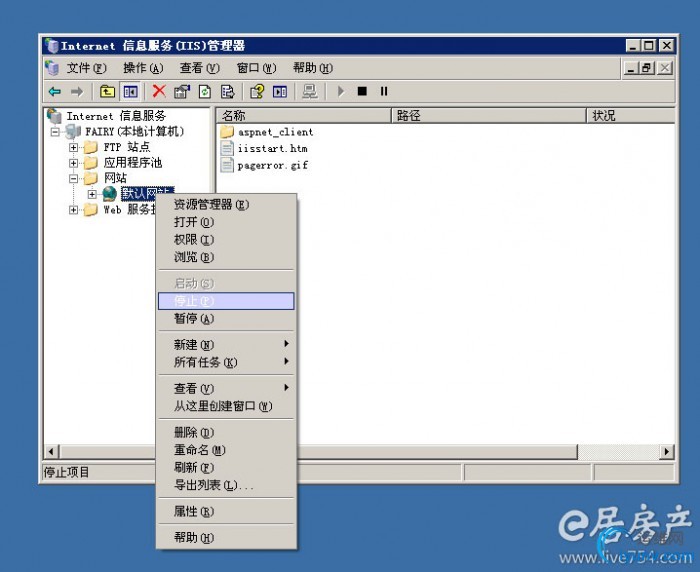The width and height of the screenshot is (700, 572).
Task: Click the horizontal scrollbar thumb in list pane
Action: pyautogui.click(x=438, y=451)
